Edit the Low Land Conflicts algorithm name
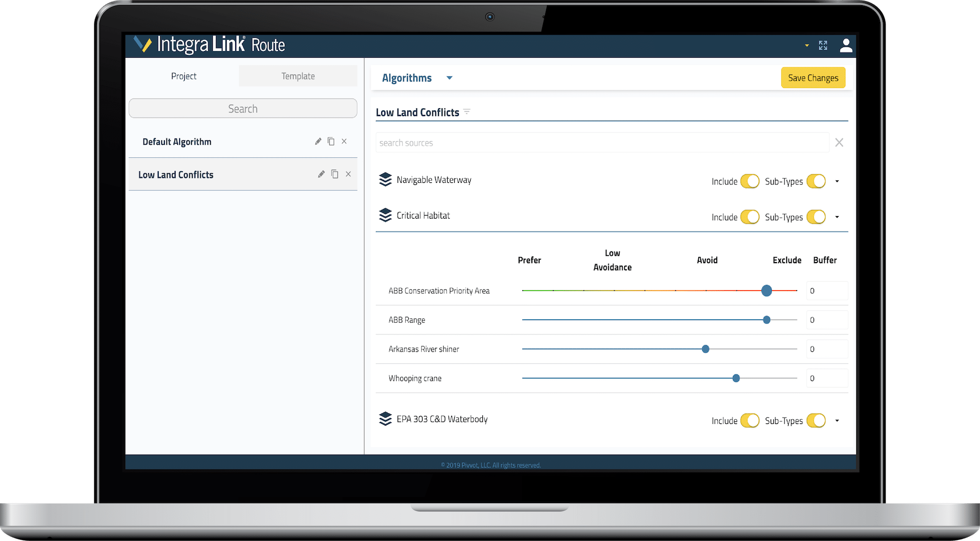Image resolution: width=980 pixels, height=541 pixels. point(321,174)
